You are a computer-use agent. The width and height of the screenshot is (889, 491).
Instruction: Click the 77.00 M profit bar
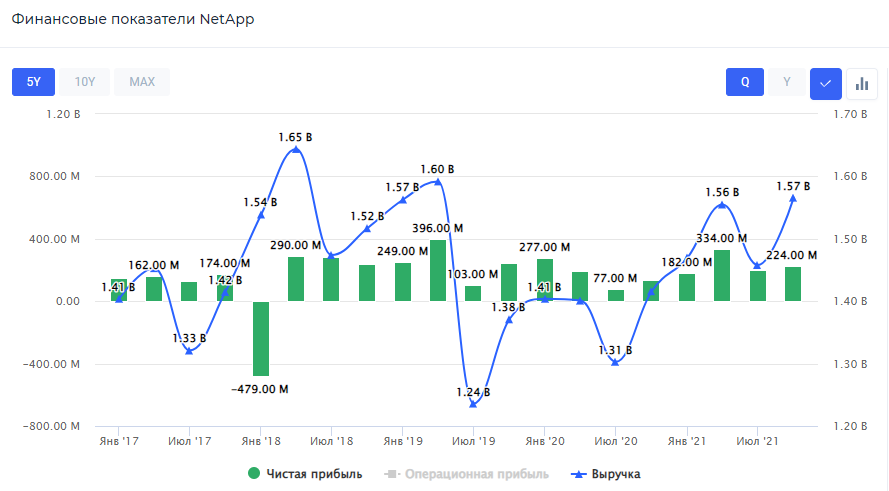[616, 295]
